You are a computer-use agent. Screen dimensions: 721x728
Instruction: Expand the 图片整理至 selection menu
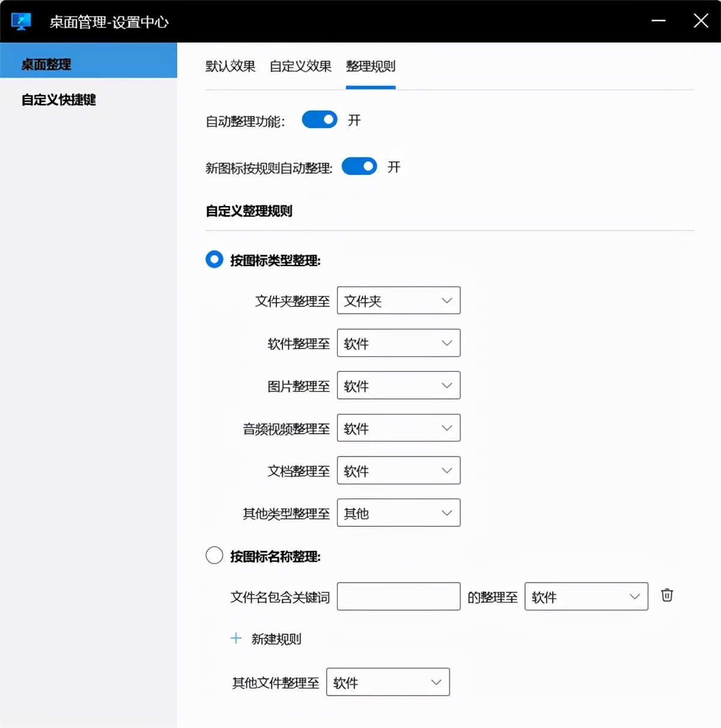398,386
